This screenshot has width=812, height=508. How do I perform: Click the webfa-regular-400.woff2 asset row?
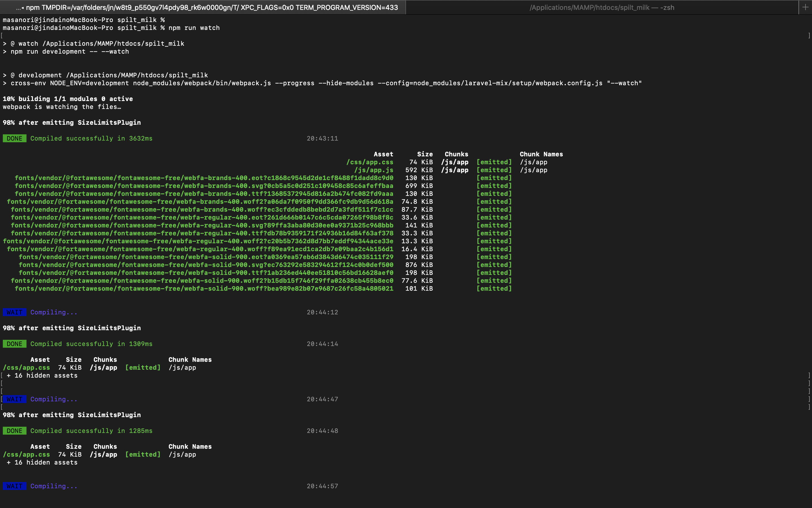(x=257, y=241)
